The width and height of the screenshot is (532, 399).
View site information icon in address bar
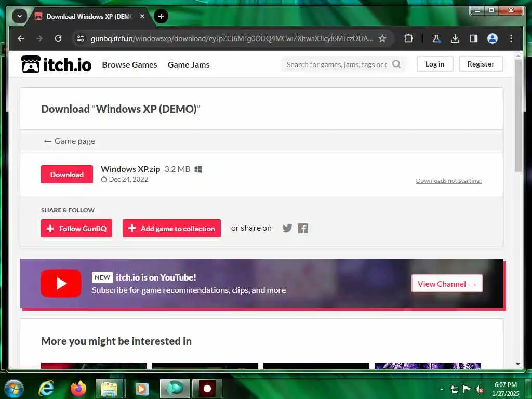click(81, 38)
